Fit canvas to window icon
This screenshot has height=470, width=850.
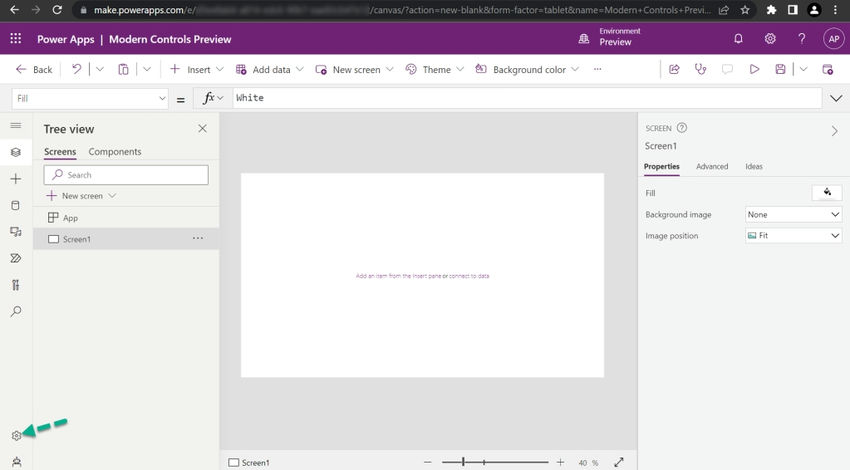tap(619, 462)
